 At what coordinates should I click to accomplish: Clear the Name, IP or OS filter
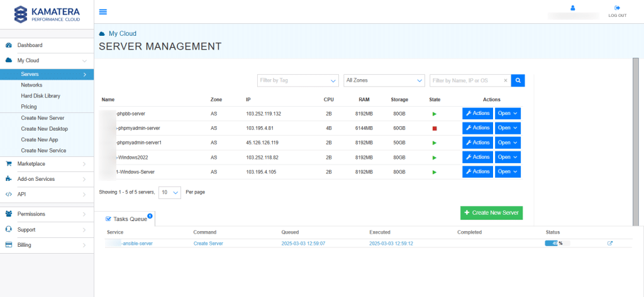tap(506, 81)
